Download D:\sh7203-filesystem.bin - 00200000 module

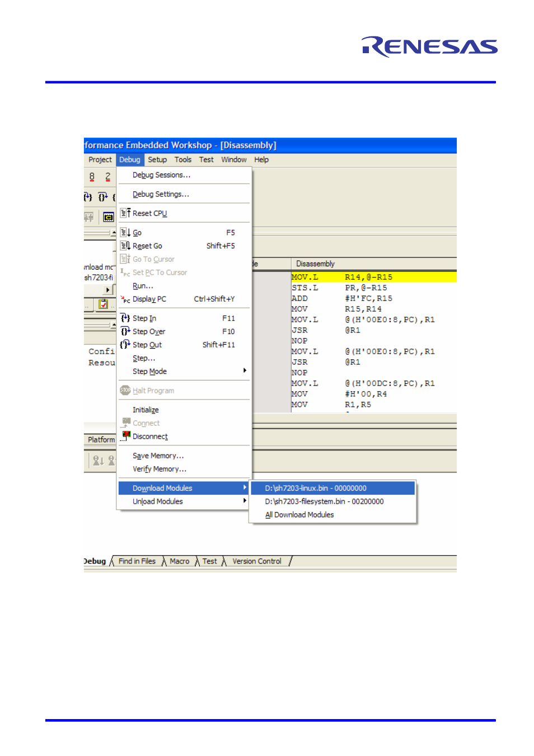tap(332, 501)
